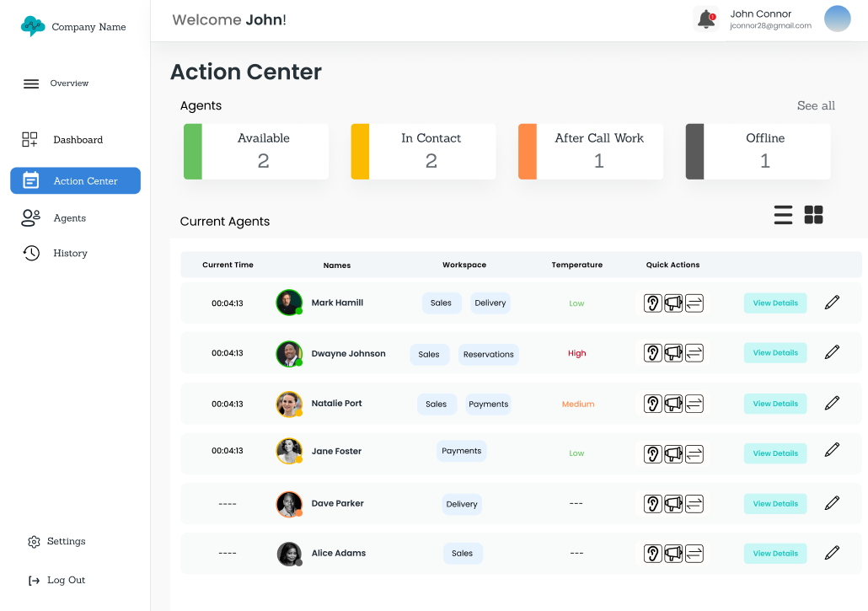Click the notification bell icon
The height and width of the screenshot is (611, 868).
tap(706, 19)
